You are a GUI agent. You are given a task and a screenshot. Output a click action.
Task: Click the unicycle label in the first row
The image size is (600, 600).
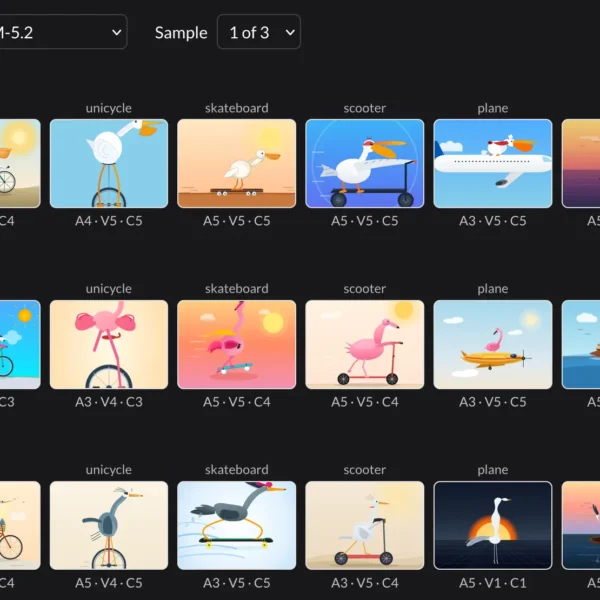pyautogui.click(x=109, y=108)
